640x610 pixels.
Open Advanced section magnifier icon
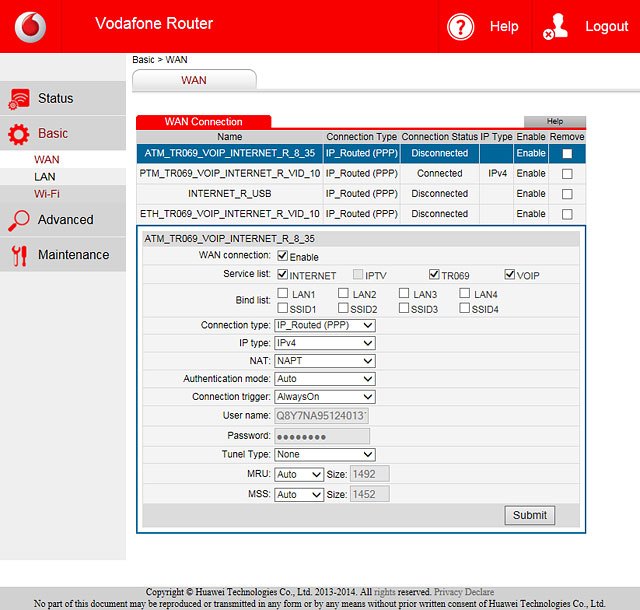(x=19, y=220)
